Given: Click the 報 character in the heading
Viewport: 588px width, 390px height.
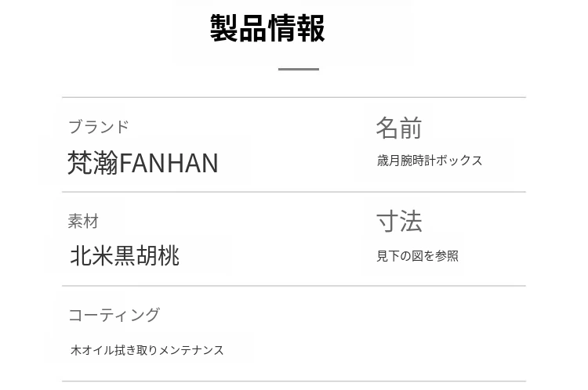Looking at the screenshot, I should (311, 28).
